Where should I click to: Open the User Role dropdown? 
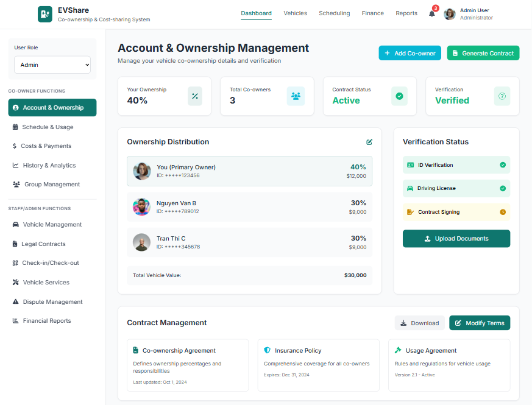pos(52,65)
